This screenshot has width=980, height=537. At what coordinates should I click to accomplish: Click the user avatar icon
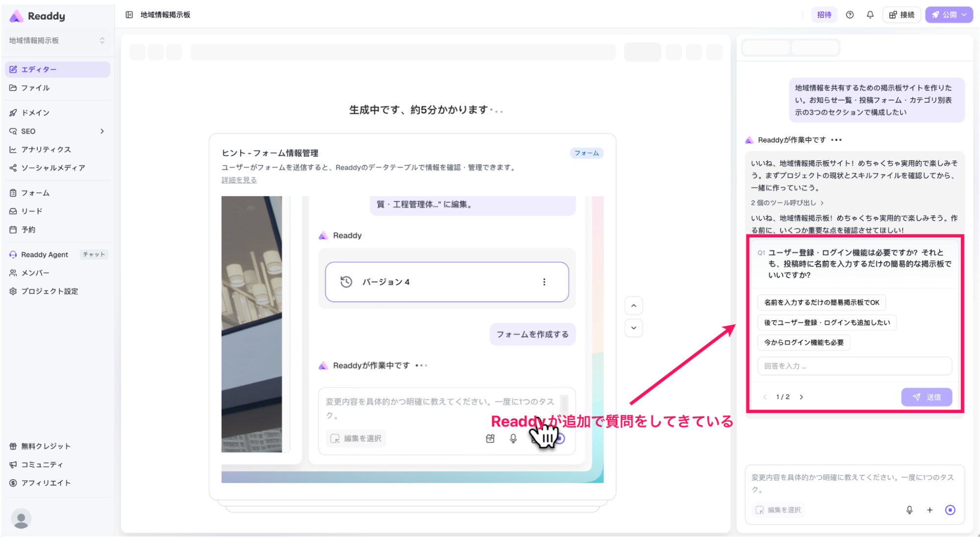click(x=21, y=518)
